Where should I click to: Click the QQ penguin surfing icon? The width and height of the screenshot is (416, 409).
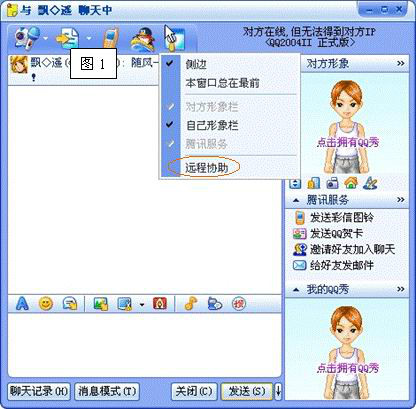(x=143, y=39)
